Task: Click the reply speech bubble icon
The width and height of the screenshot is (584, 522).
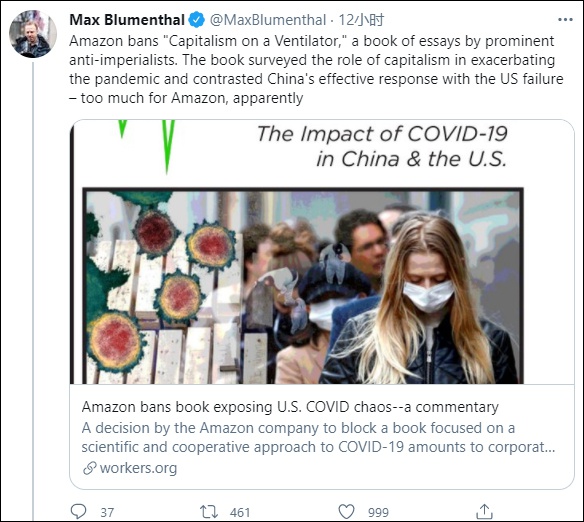Action: [78, 512]
